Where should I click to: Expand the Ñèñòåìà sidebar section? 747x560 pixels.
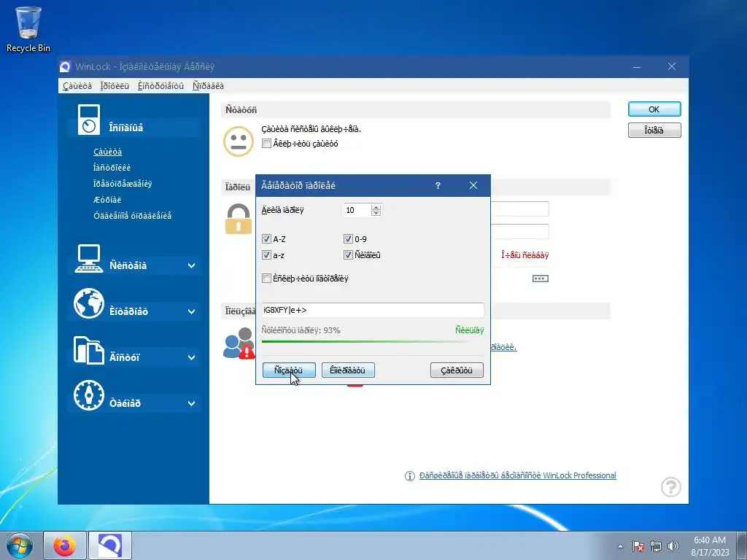(x=191, y=265)
